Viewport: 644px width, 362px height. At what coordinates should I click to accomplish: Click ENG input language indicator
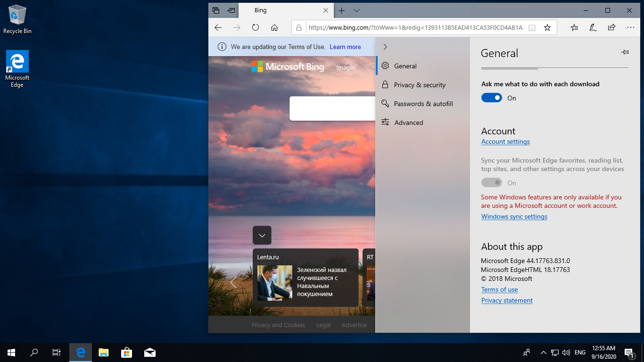coord(580,352)
